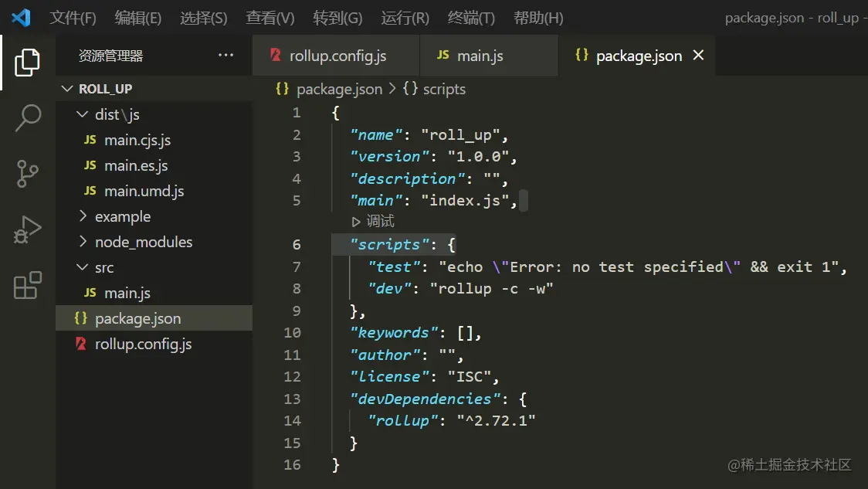
Task: Open the 编辑(E) menu
Action: pos(137,18)
